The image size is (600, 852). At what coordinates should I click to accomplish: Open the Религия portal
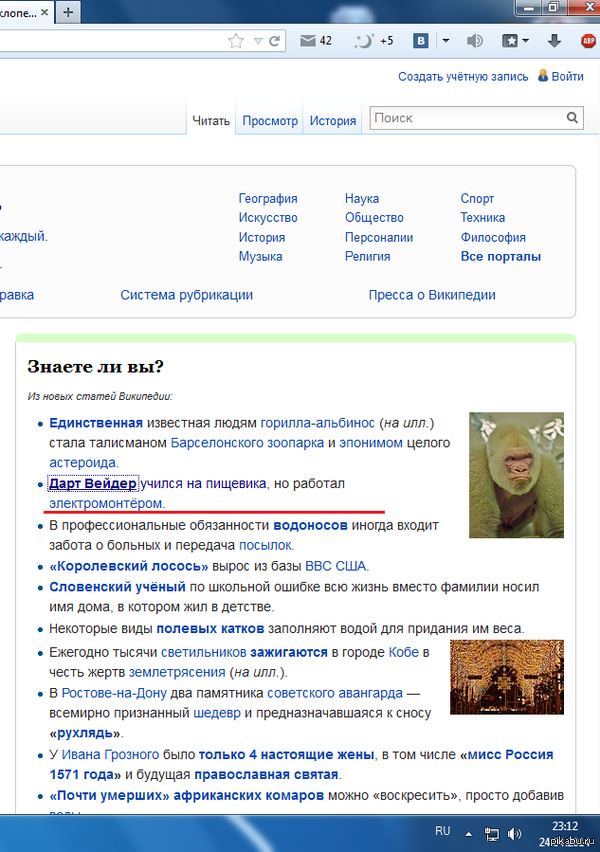click(x=367, y=256)
